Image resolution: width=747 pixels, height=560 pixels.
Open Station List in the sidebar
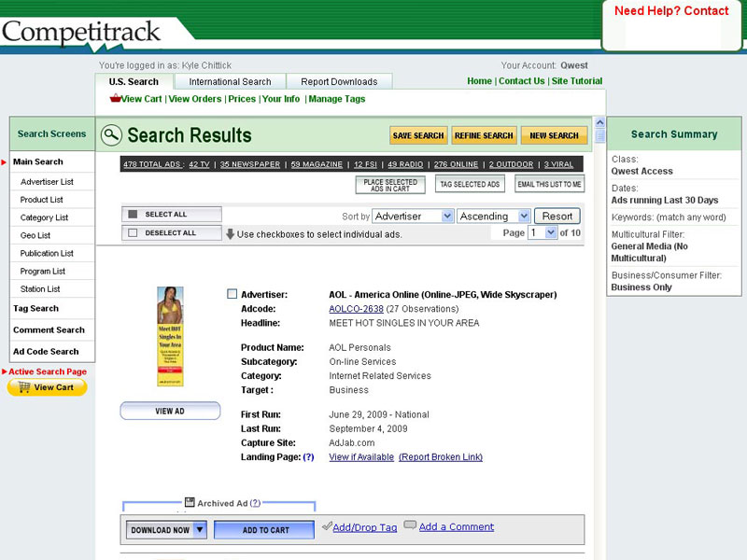pyautogui.click(x=40, y=288)
